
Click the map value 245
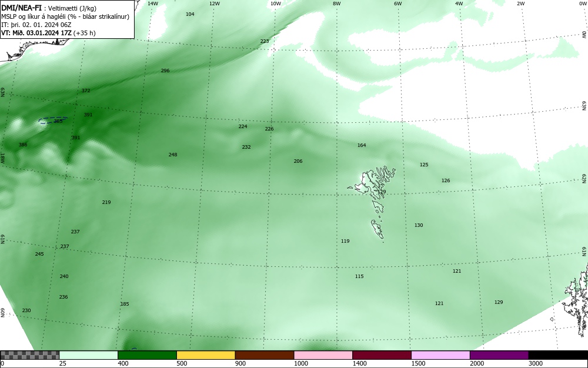click(39, 254)
